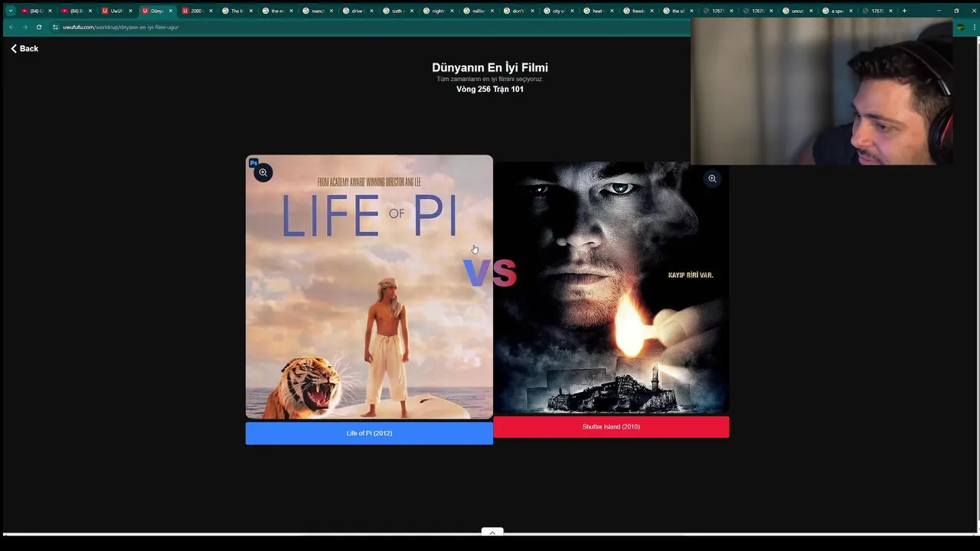The width and height of the screenshot is (980, 551).
Task: Close the 'a spa' tab
Action: (851, 11)
